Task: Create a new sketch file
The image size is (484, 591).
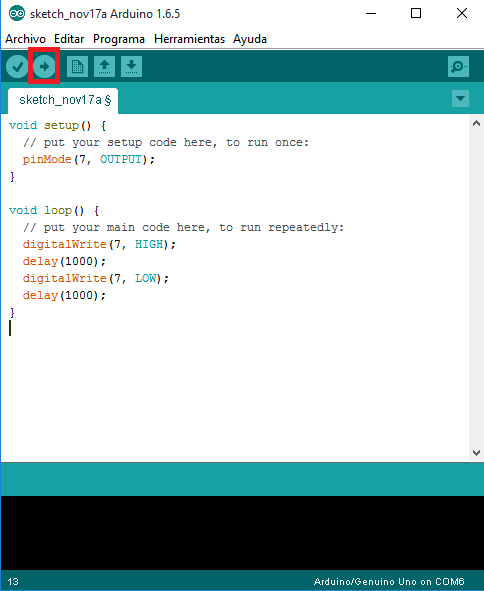Action: 77,66
